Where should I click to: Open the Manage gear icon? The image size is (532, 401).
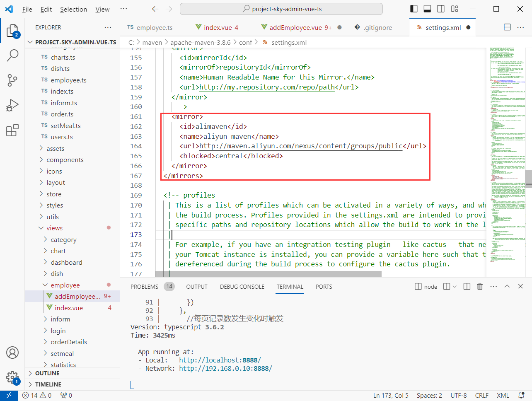pyautogui.click(x=12, y=377)
